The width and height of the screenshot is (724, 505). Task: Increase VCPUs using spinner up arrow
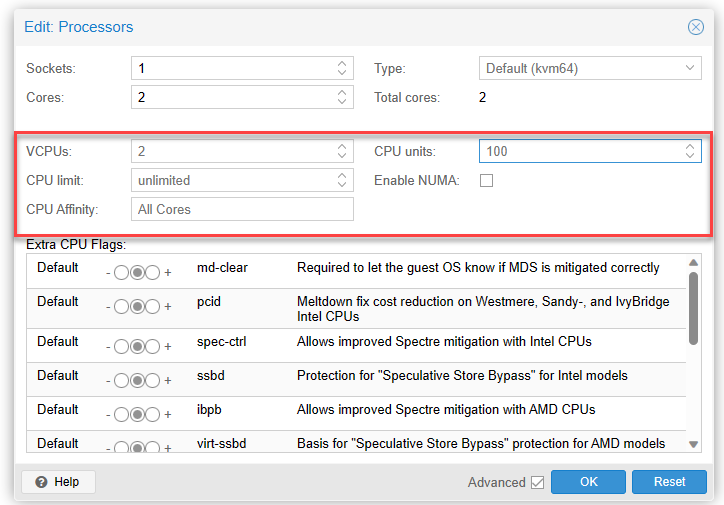coord(342,147)
